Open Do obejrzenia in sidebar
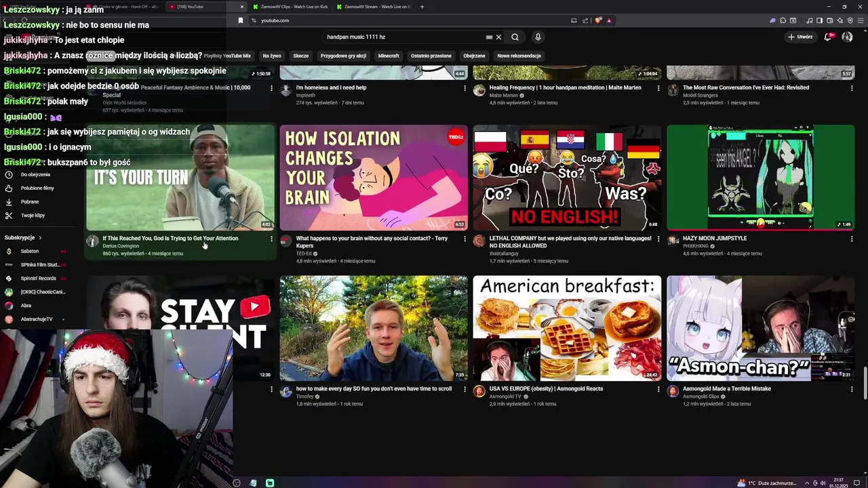 pos(35,175)
